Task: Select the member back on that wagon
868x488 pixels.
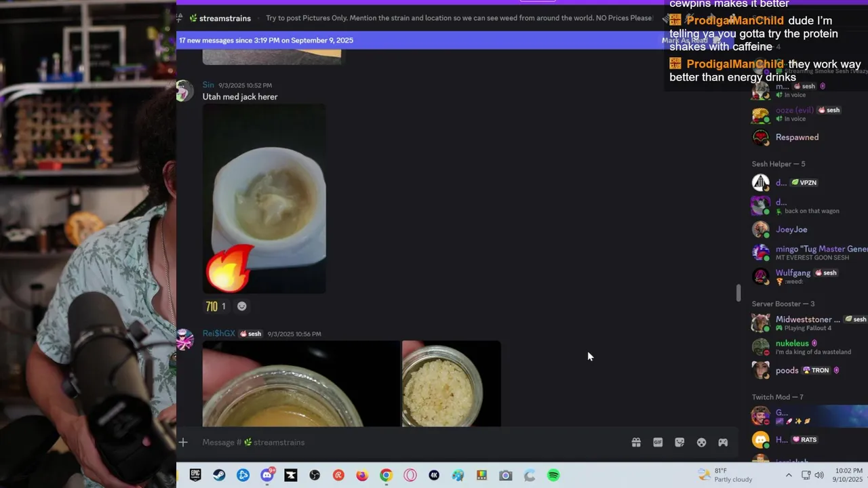Action: point(807,206)
